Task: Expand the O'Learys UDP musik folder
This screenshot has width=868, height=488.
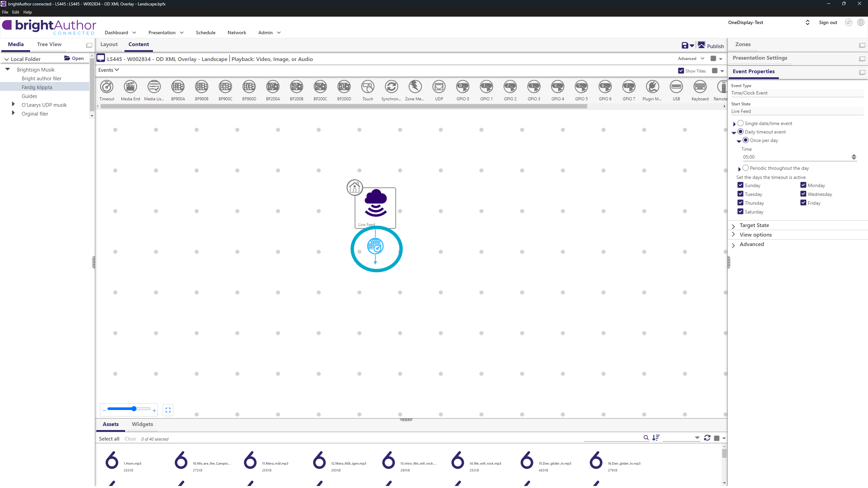Action: [13, 104]
